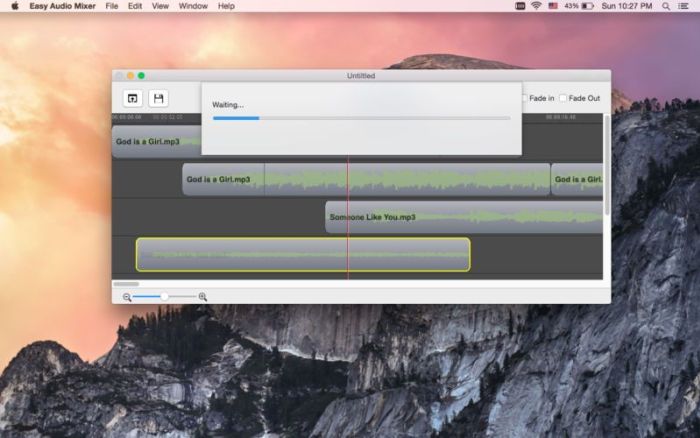Viewport: 700px width, 438px height.
Task: Click the US flag input source icon
Action: click(x=553, y=6)
